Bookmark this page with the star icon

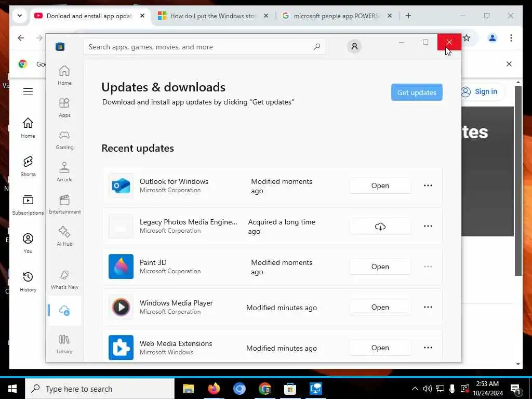pos(467,38)
